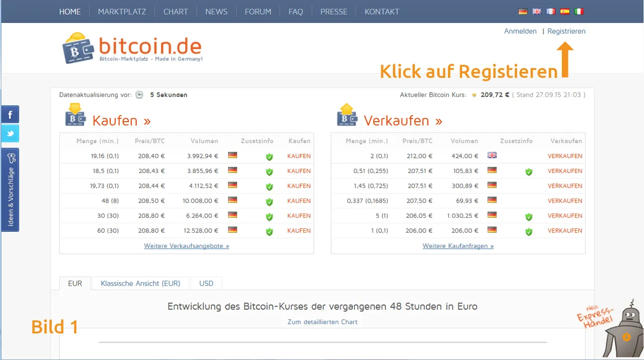Click green shield in 10.008,00 € row

(269, 202)
